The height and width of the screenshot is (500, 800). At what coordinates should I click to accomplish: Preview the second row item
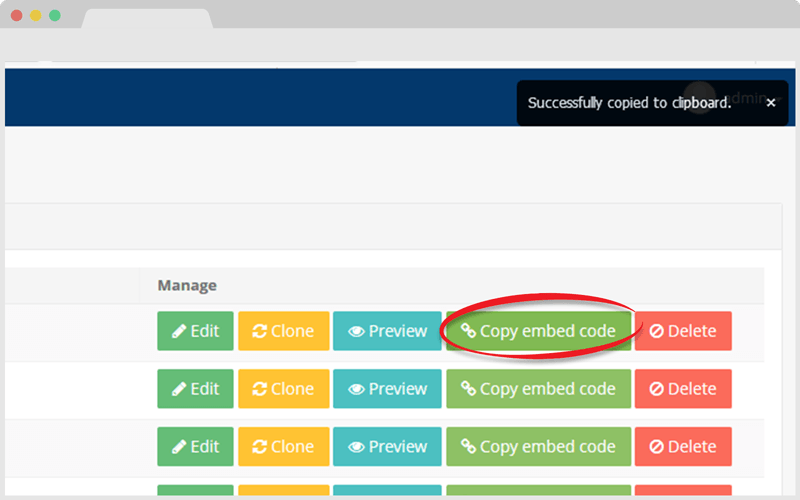pyautogui.click(x=387, y=389)
